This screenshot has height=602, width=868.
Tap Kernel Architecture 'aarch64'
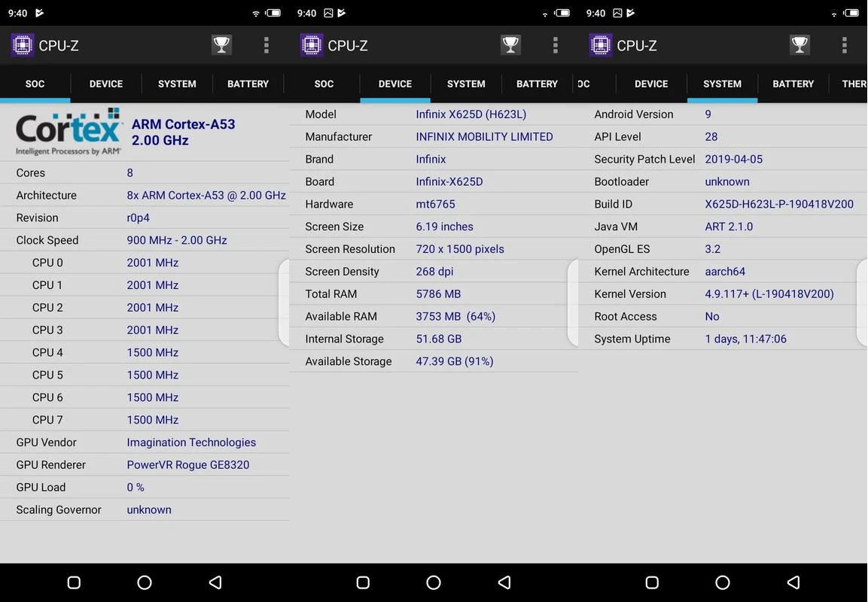pyautogui.click(x=725, y=272)
